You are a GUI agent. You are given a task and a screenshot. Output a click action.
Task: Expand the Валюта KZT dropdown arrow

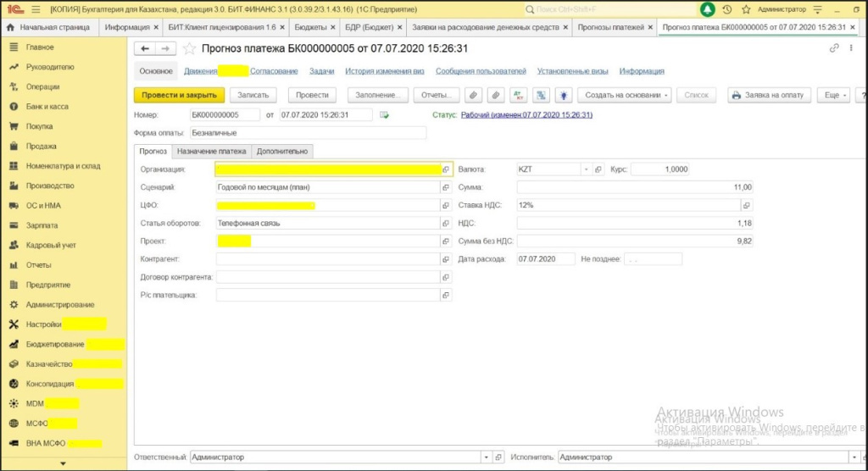(x=585, y=169)
